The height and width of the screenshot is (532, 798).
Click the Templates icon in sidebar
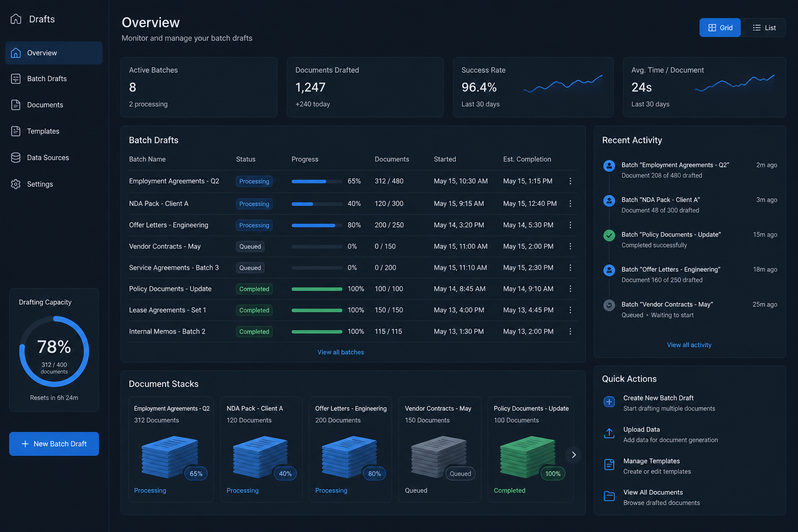click(x=16, y=131)
